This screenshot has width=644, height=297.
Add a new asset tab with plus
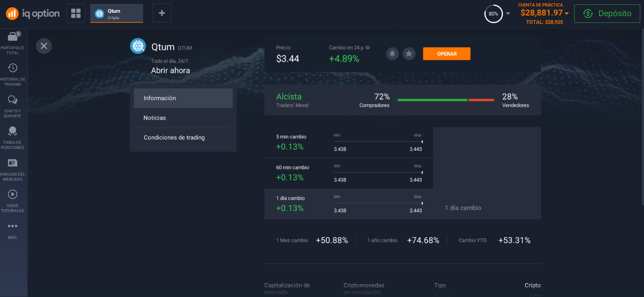click(162, 13)
